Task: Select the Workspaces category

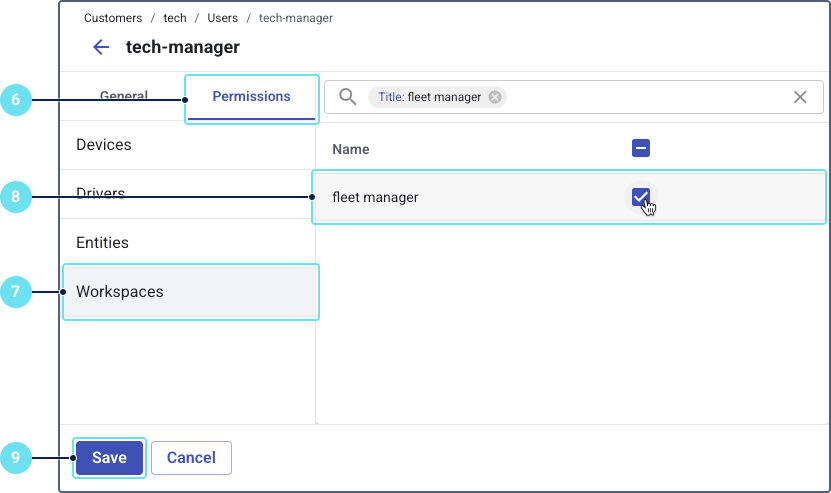Action: [120, 292]
